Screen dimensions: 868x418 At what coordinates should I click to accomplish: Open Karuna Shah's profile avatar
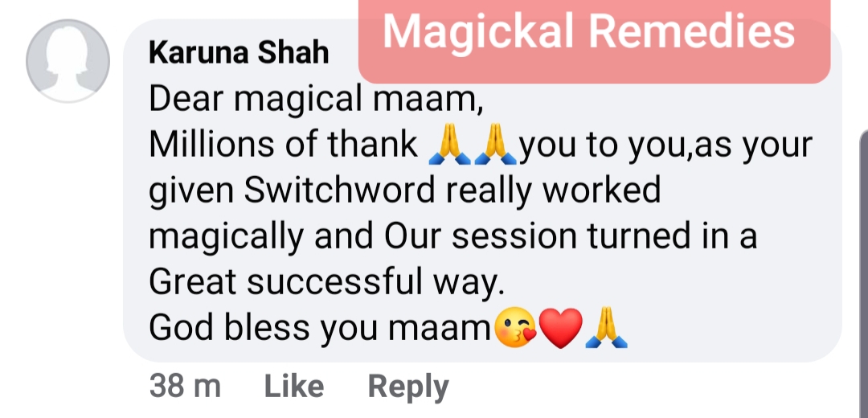pos(68,61)
